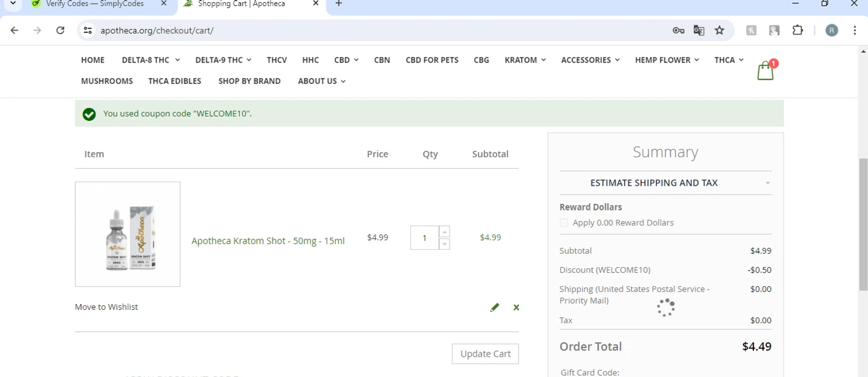This screenshot has width=868, height=377.
Task: Click the browser forward arrow
Action: coord(38,30)
